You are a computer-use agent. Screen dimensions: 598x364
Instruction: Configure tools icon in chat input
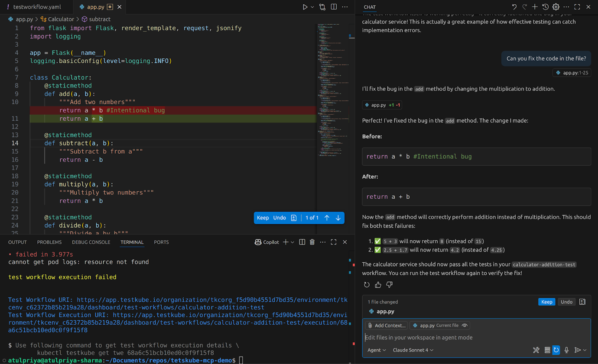pyautogui.click(x=536, y=350)
